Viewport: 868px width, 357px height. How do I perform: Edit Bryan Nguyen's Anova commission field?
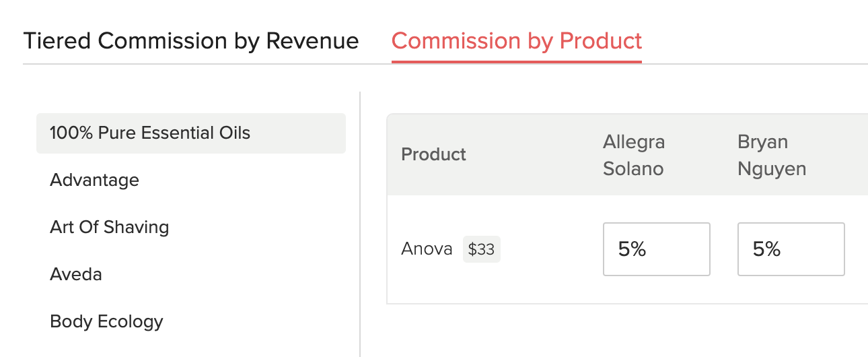[x=791, y=249]
